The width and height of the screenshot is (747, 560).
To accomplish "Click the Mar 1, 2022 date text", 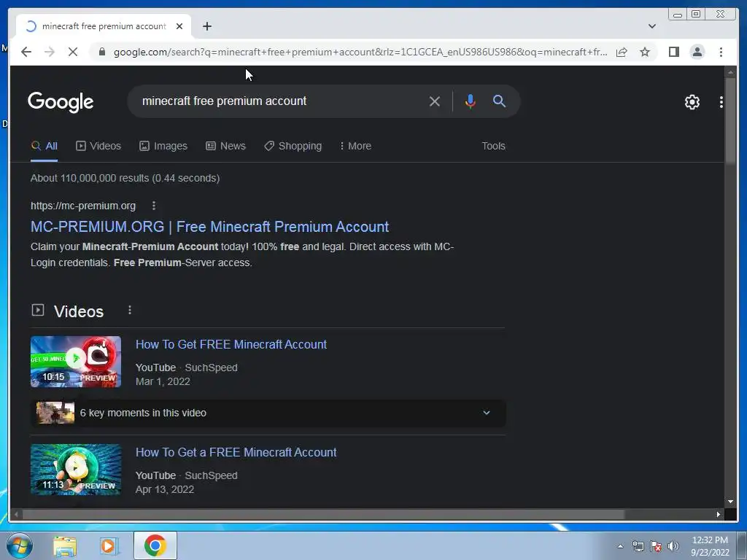I will point(163,381).
